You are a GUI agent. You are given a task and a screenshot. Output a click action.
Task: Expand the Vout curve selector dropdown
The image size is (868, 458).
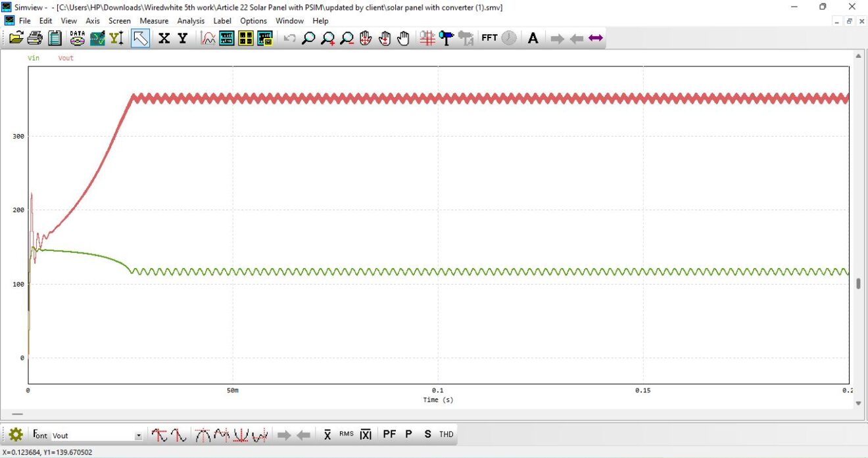pos(138,434)
